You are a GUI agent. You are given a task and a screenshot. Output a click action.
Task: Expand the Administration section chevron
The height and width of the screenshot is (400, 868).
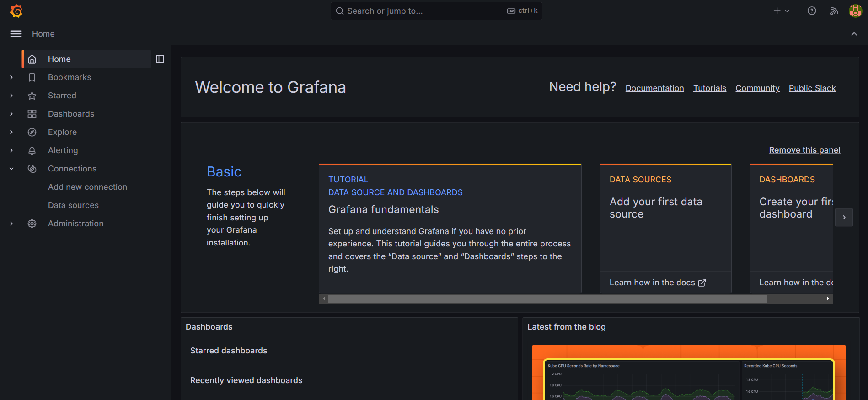pos(11,224)
